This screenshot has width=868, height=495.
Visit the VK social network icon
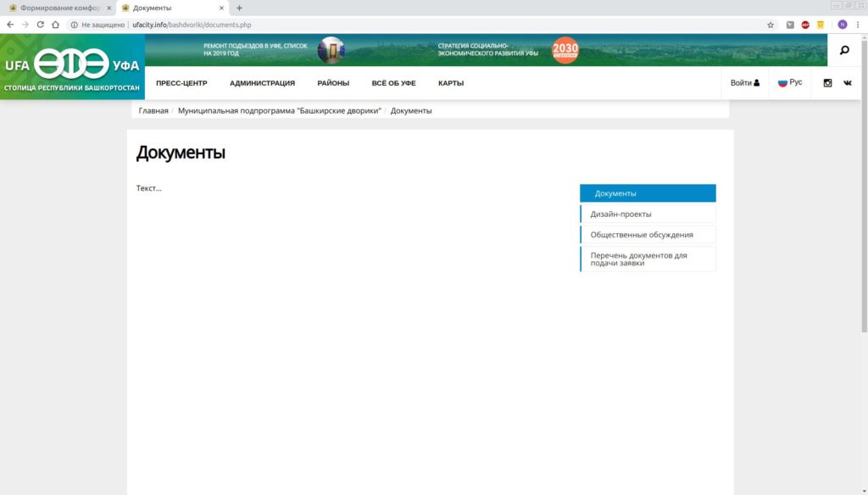pyautogui.click(x=847, y=83)
